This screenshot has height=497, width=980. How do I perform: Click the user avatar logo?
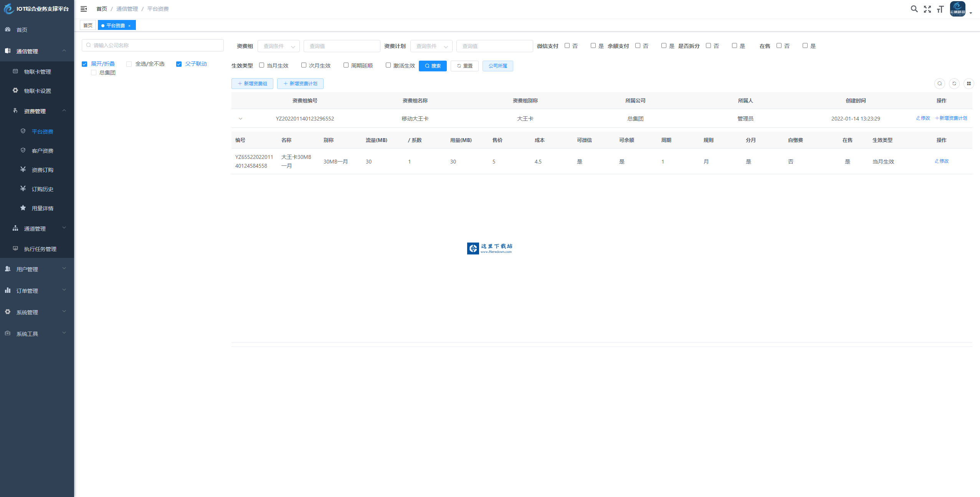(957, 9)
